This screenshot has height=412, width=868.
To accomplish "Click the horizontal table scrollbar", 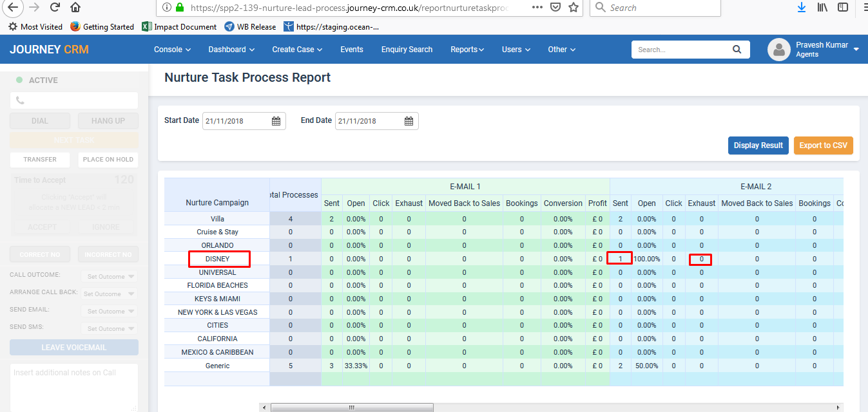I will click(351, 407).
